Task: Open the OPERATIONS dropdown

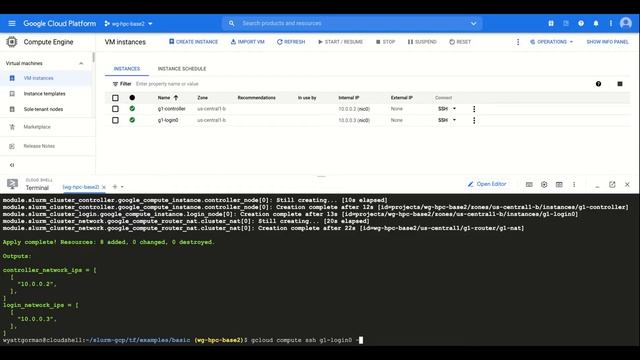Action: 551,42
